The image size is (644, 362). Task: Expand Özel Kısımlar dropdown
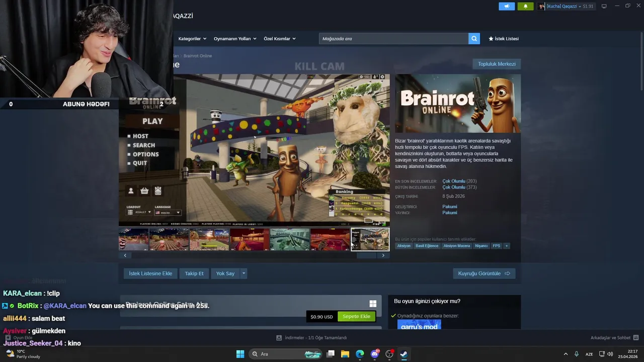point(280,39)
